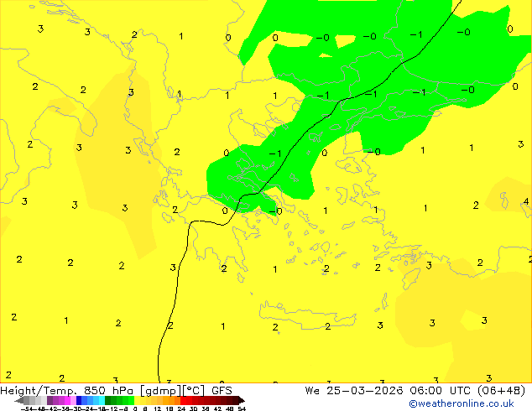Viewport: 532px width, 411px height.
Task: Select the cyan legend swatch
Action: (102, 400)
